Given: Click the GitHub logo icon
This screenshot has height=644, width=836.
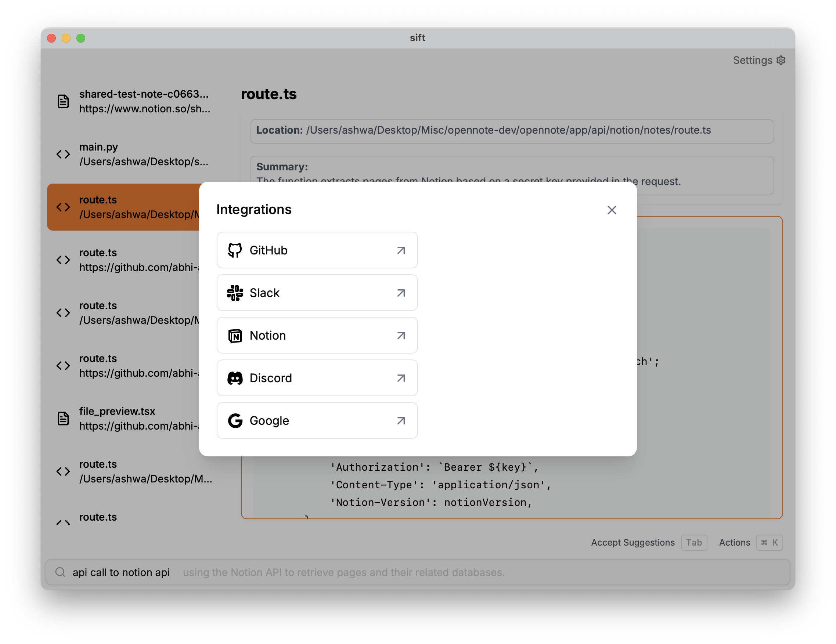Looking at the screenshot, I should tap(235, 250).
